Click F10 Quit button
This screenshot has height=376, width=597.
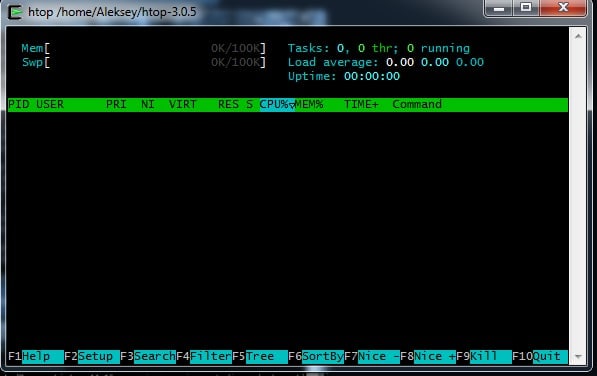[x=540, y=357]
